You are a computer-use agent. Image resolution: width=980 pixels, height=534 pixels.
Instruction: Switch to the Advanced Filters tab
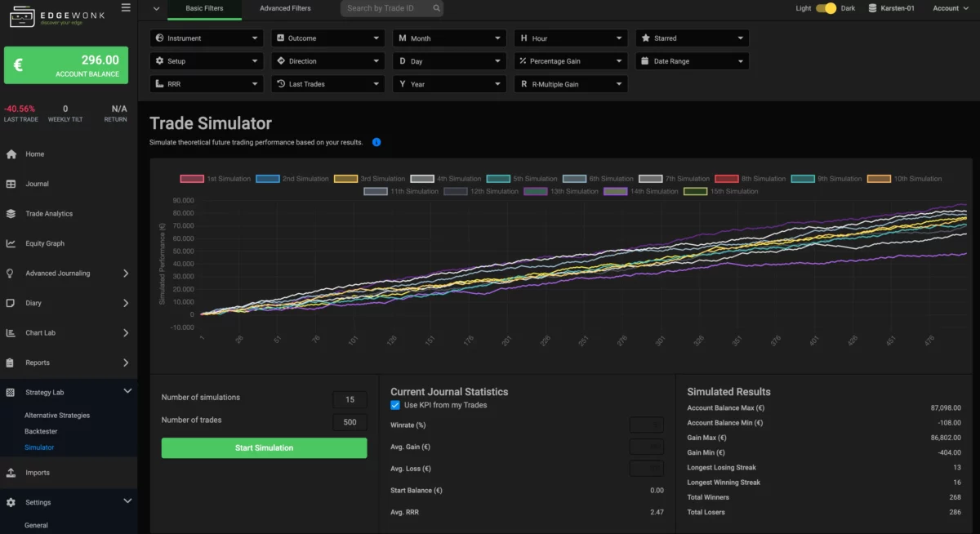pos(285,8)
